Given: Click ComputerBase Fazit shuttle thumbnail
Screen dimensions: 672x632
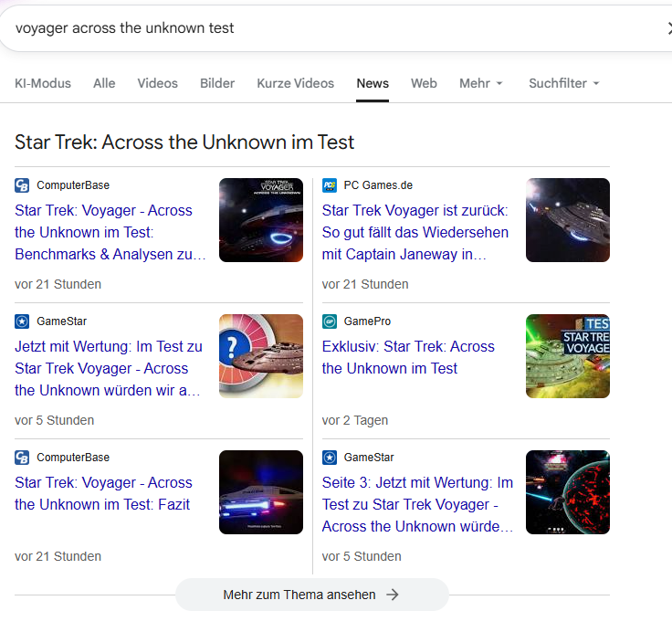Looking at the screenshot, I should pyautogui.click(x=261, y=492).
